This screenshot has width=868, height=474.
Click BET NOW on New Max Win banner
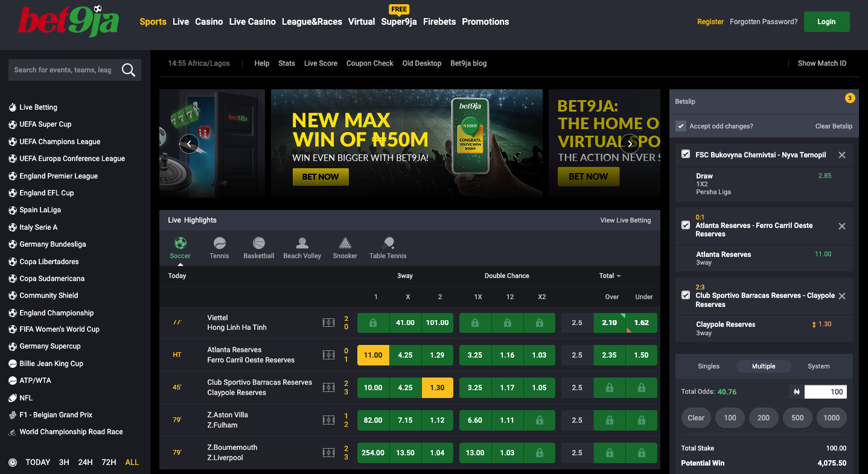coord(321,177)
